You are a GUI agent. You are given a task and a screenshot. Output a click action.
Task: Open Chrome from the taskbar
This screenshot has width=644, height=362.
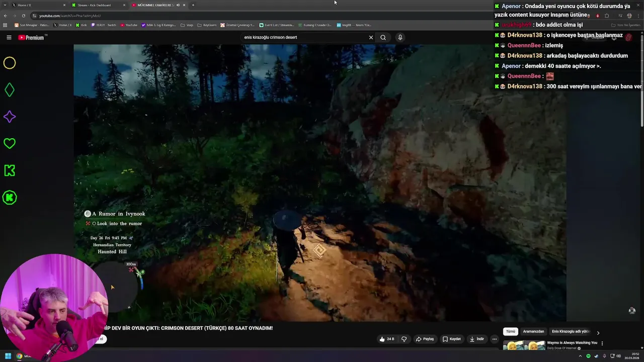(19, 356)
